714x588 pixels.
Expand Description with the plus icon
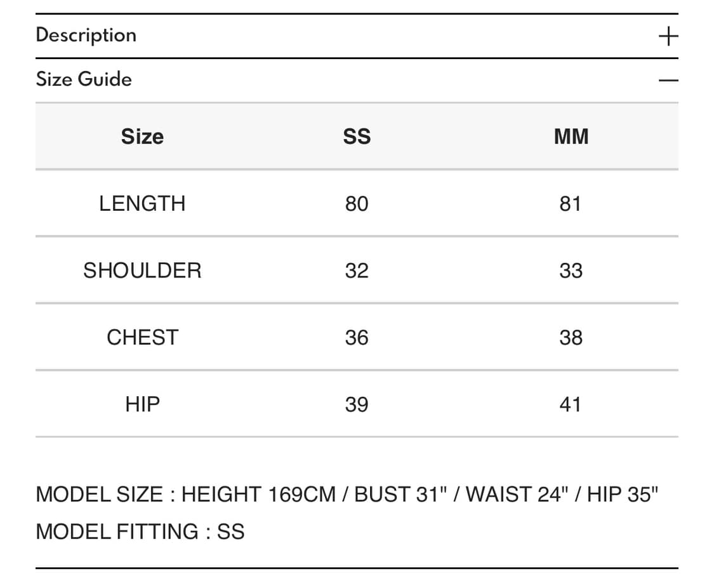pyautogui.click(x=668, y=36)
